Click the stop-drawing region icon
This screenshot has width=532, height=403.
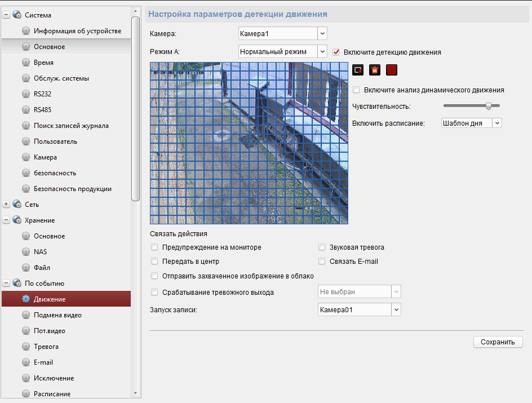coord(358,70)
